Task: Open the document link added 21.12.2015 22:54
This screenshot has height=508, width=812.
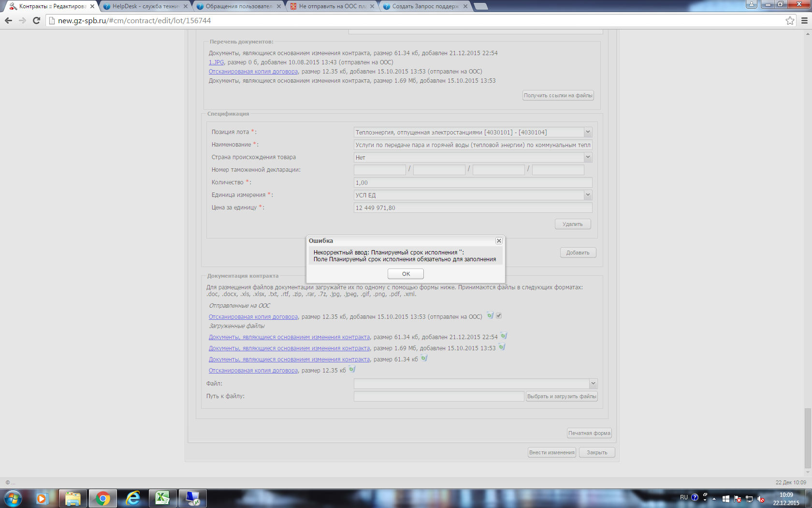Action: 289,337
